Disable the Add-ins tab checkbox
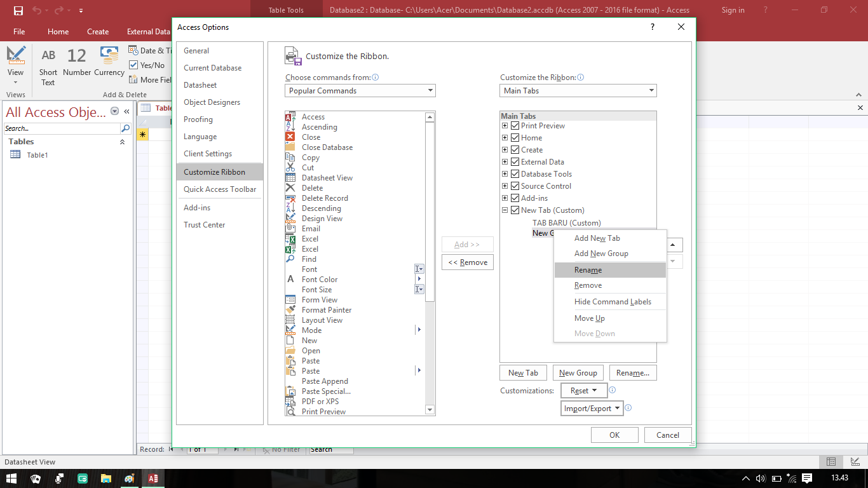Screen dimensions: 868x488 [515, 198]
